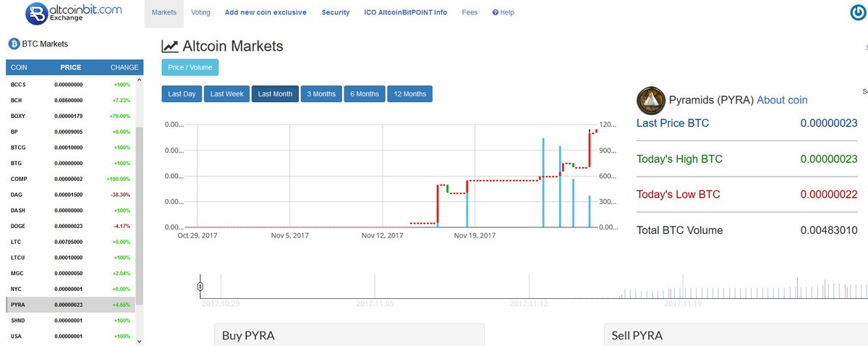Click the market list scroll-down arrow
Screen dimensions: 868x346
click(140, 341)
